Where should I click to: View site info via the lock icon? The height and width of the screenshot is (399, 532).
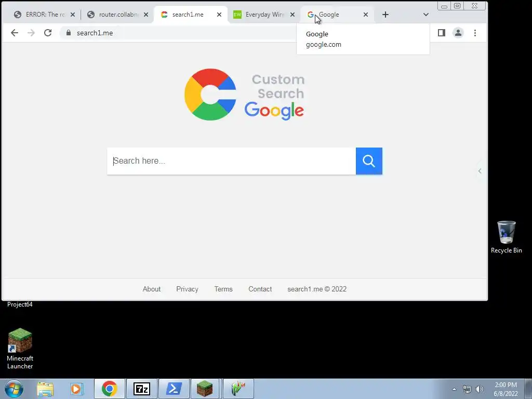69,33
